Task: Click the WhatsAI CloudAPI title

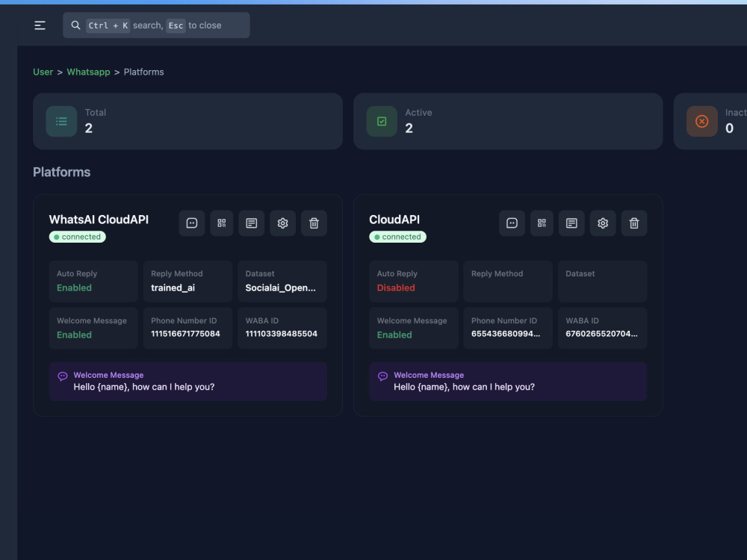Action: tap(99, 220)
